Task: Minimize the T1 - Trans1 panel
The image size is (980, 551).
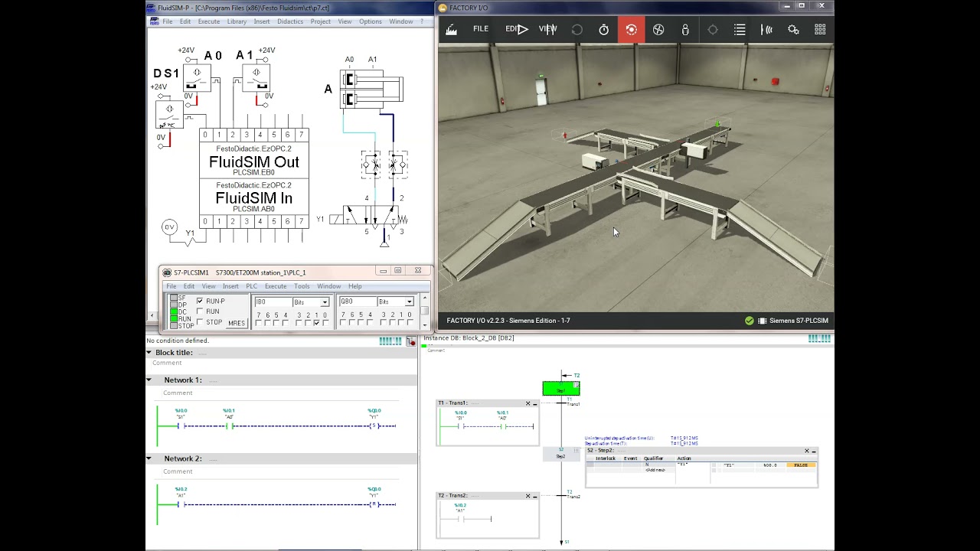Action: tap(535, 403)
